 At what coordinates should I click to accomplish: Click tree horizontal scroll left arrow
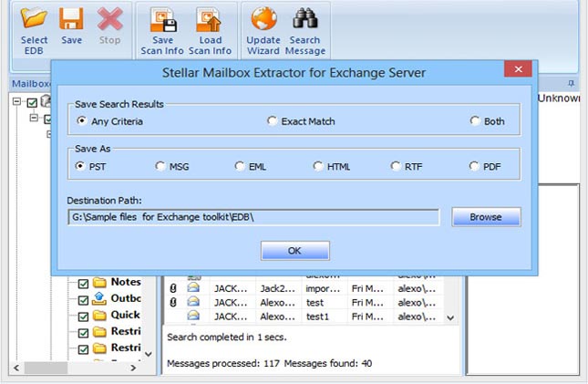[16, 368]
